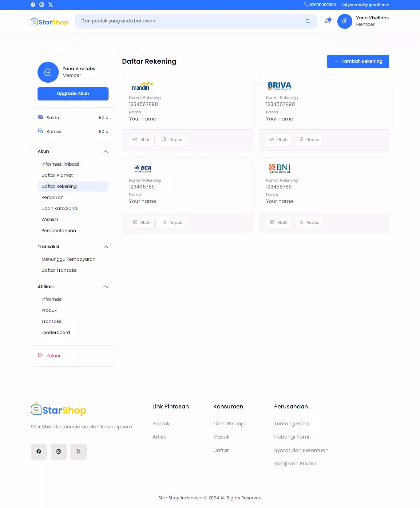Open Instagram icon in top bar
This screenshot has width=420, height=508.
42,5
